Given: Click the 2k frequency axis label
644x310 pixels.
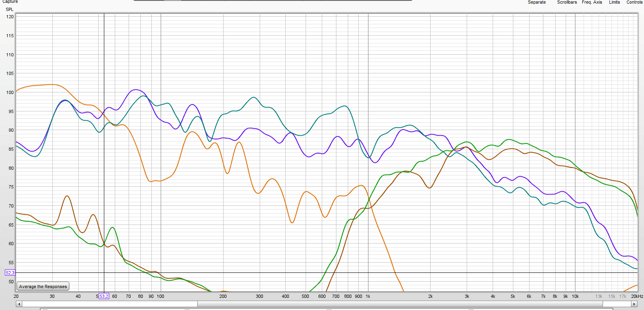Looking at the screenshot, I should (x=431, y=296).
